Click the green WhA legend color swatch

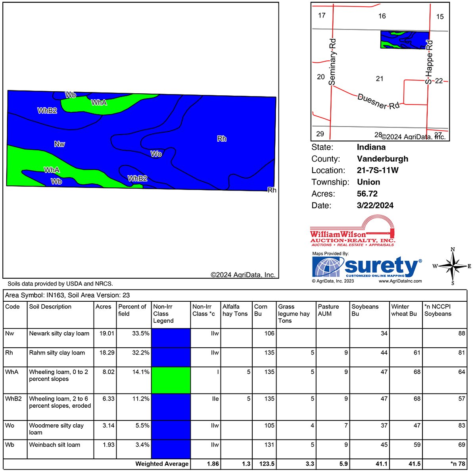tap(171, 380)
